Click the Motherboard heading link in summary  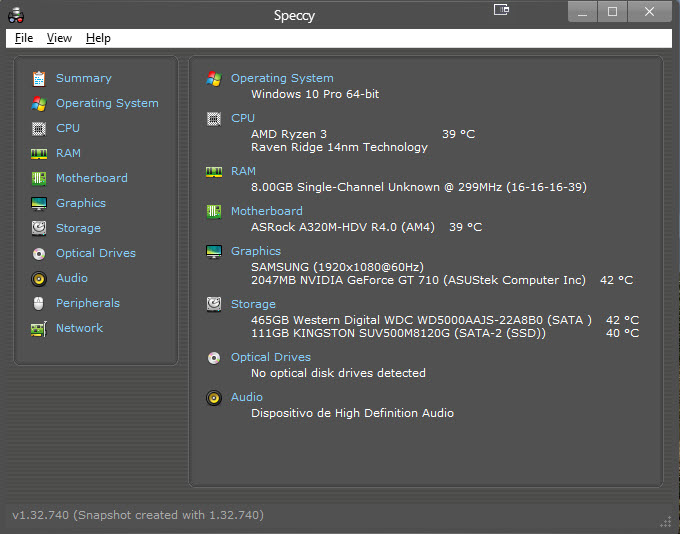coord(267,211)
